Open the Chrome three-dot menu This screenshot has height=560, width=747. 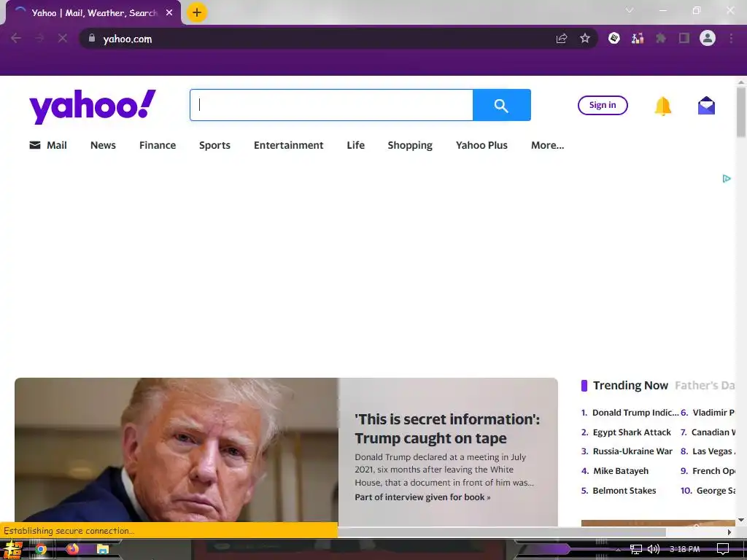(731, 38)
